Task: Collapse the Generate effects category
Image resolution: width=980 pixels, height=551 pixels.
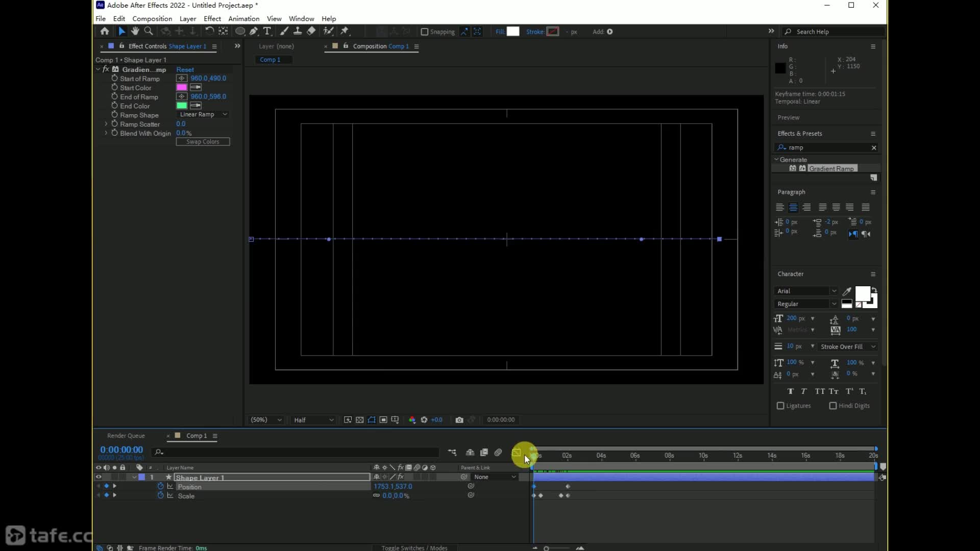Action: (776, 160)
